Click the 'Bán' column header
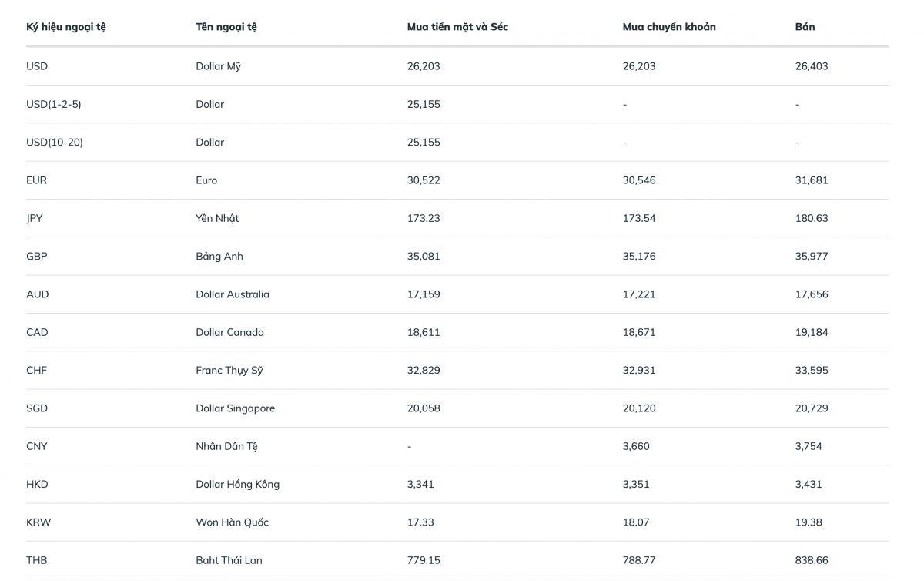Screen dimensions: 924x581 click(x=805, y=27)
